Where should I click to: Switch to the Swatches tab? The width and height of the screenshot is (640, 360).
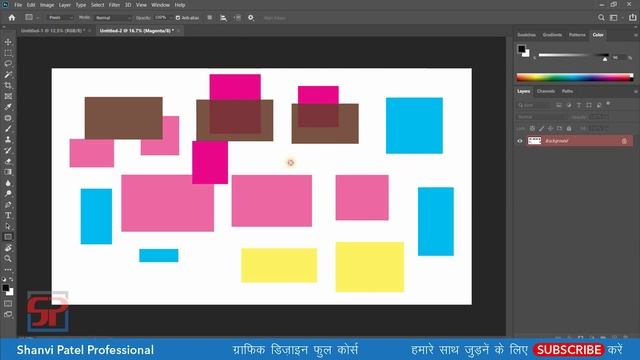[526, 35]
